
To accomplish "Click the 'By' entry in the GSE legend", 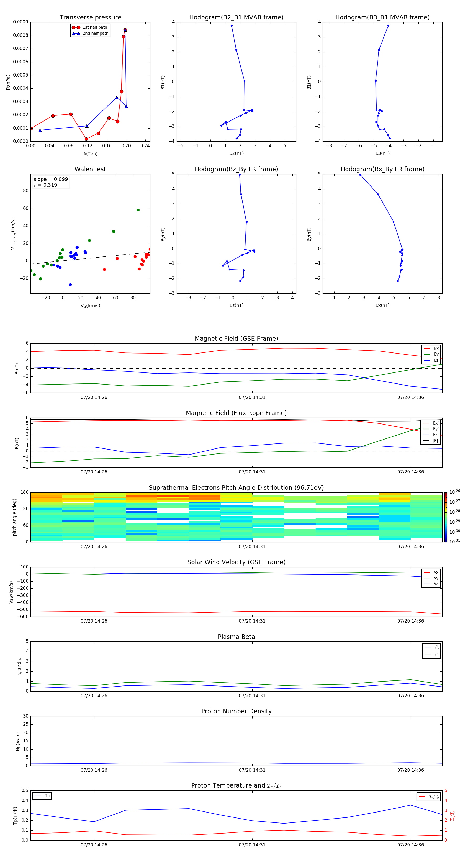I will point(431,354).
